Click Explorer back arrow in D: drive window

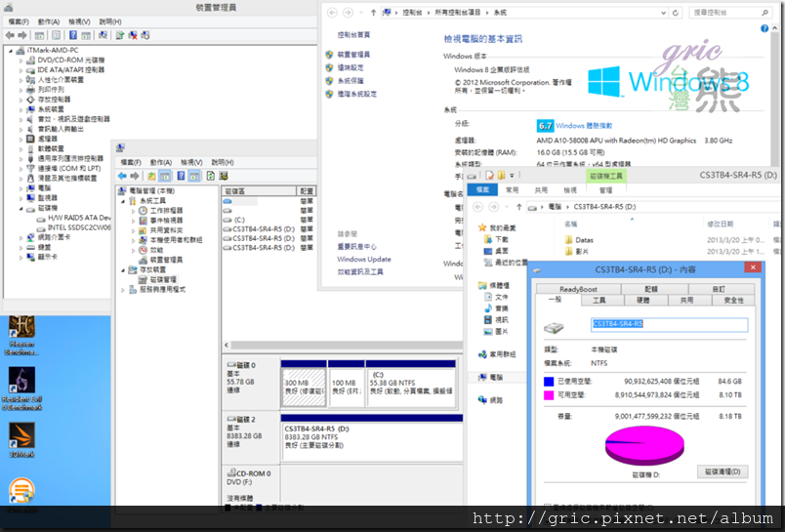tap(478, 207)
